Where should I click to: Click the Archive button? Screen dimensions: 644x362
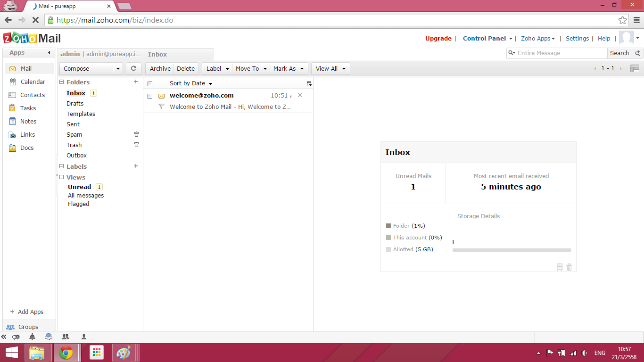coord(160,68)
